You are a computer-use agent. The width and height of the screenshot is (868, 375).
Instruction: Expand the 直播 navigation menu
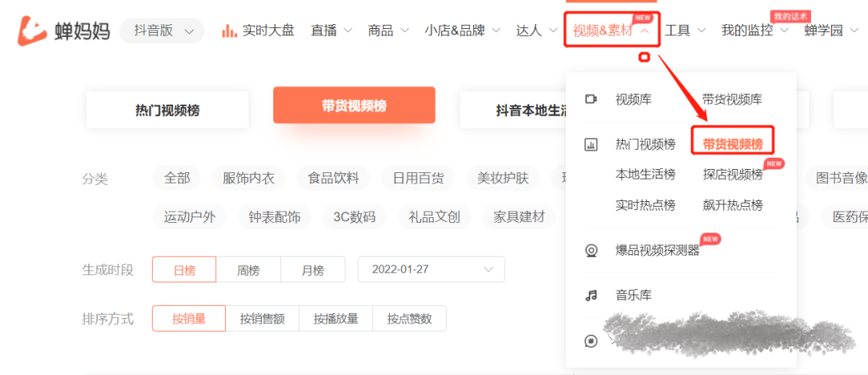331,31
